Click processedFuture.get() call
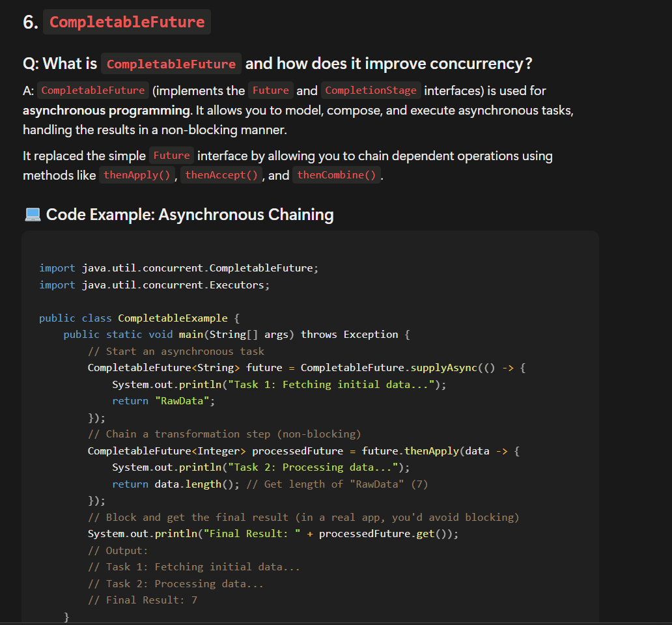672x625 pixels. click(384, 534)
